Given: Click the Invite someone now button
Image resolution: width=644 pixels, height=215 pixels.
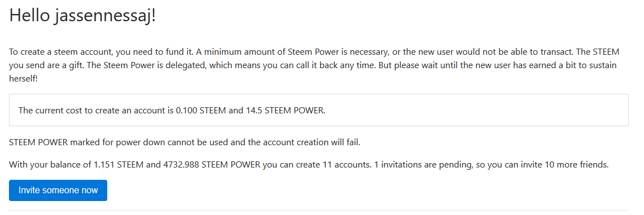Looking at the screenshot, I should pyautogui.click(x=58, y=190).
